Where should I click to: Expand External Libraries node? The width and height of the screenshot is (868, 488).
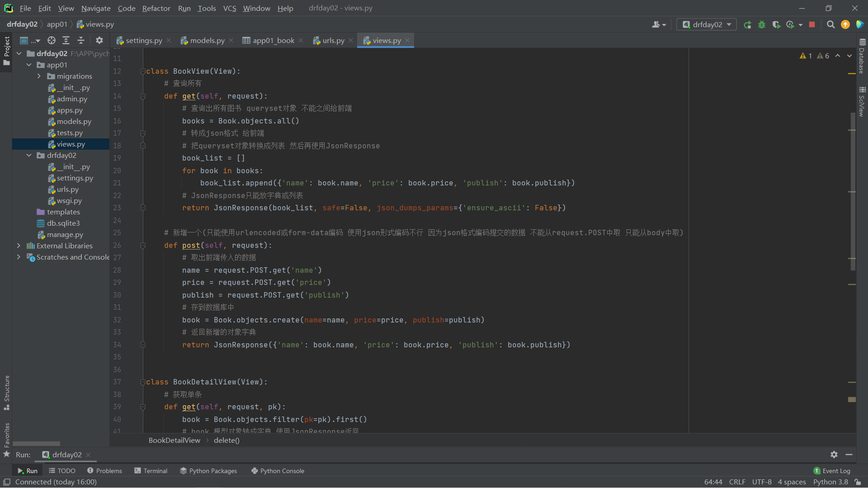[x=19, y=246]
